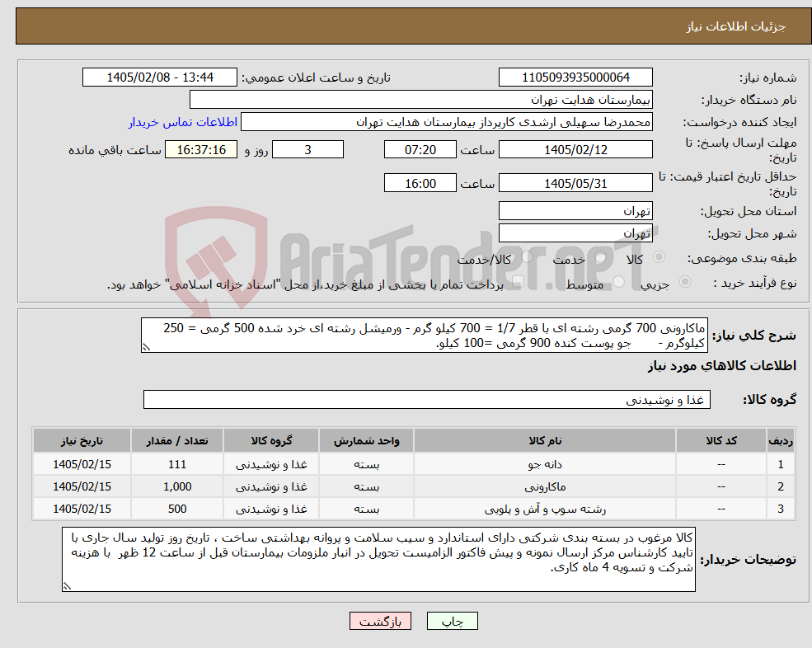Click the request creator field محمدرضا سهیلی
The image size is (812, 648).
coord(446,122)
